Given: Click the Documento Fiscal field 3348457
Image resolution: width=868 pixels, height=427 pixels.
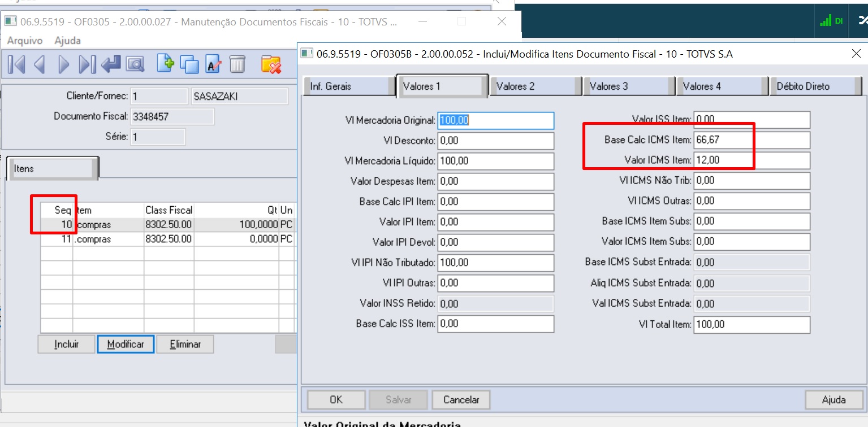Looking at the screenshot, I should [172, 117].
